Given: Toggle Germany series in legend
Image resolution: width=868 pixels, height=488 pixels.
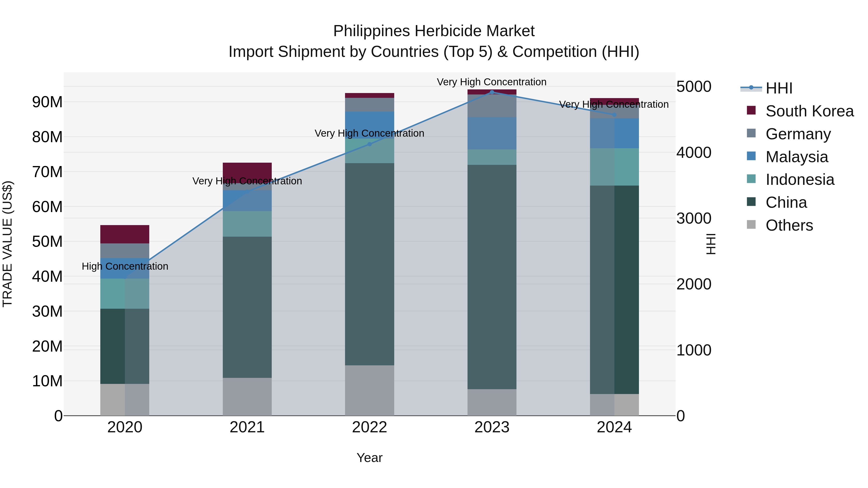Looking at the screenshot, I should 788,134.
